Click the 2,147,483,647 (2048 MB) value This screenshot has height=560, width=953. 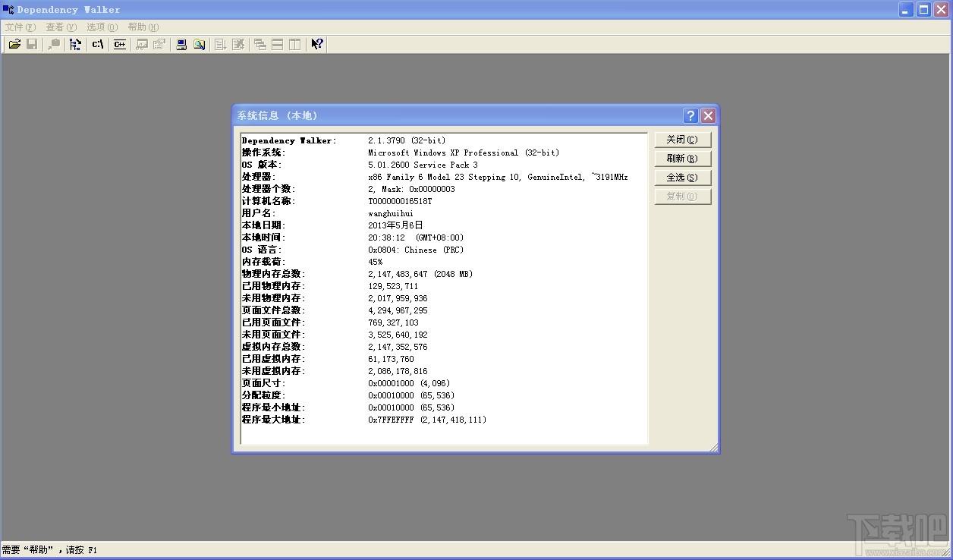pos(420,274)
